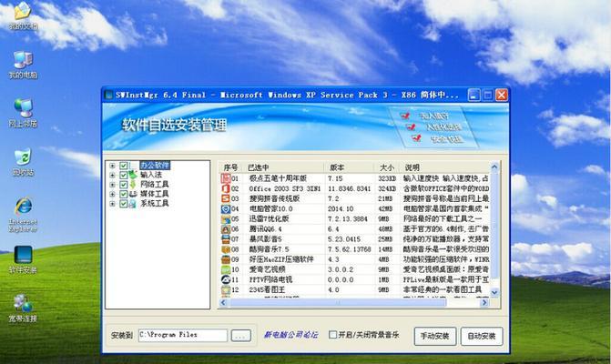Open the 新电脑公司论坛 link

[290, 334]
